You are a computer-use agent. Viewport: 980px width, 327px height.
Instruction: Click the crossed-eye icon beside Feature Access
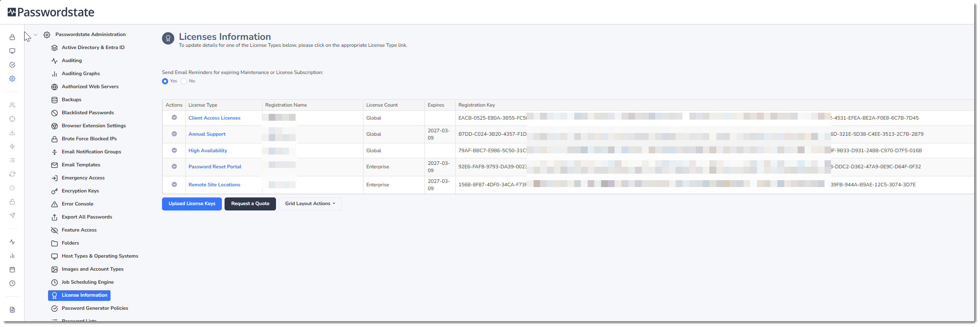coord(55,230)
